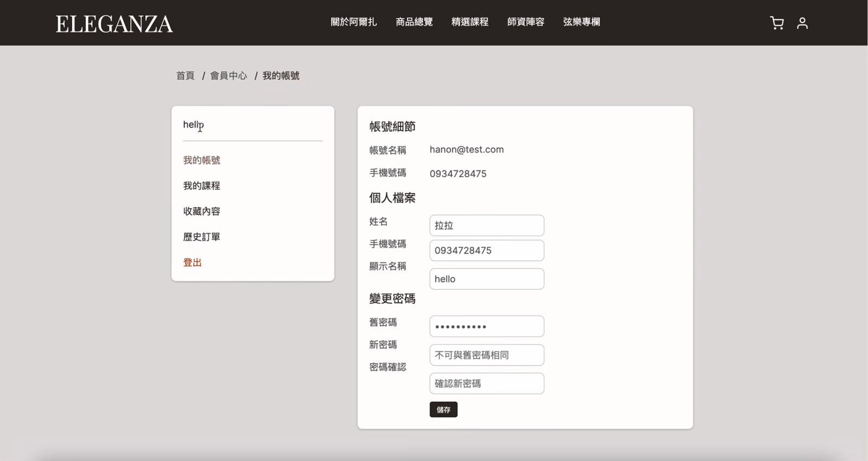The width and height of the screenshot is (868, 461).
Task: Click the 變更密碼 heading
Action: point(392,298)
